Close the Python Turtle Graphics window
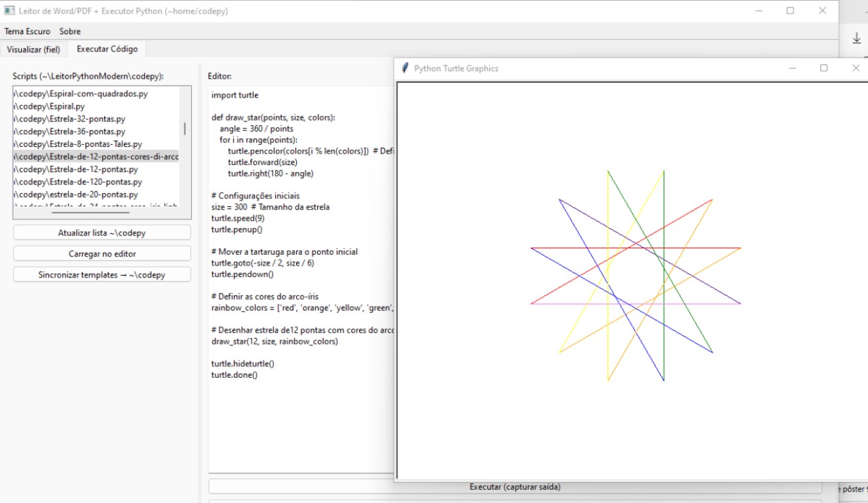 pos(856,68)
